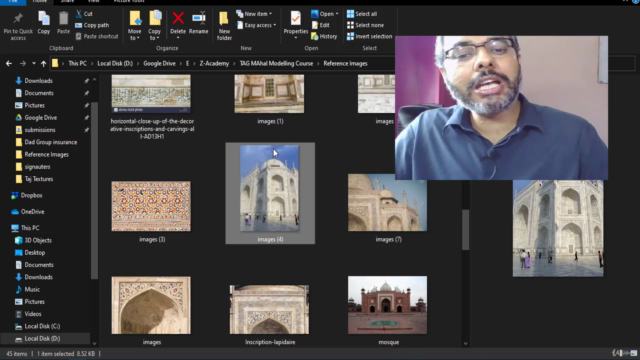Click Pin to Quick access icon

pos(18,26)
